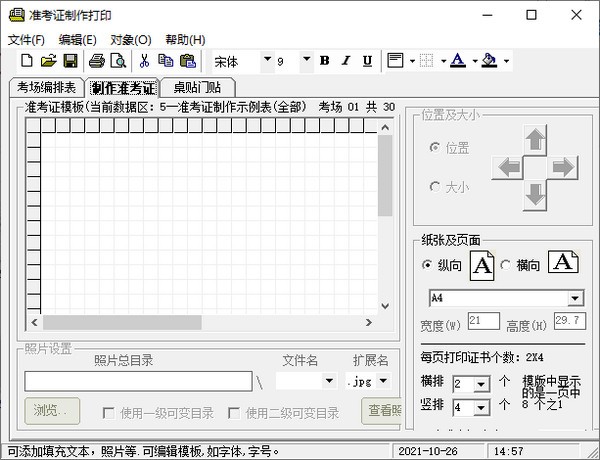600x460 pixels.
Task: Toggle Underline formatting button
Action: (367, 61)
